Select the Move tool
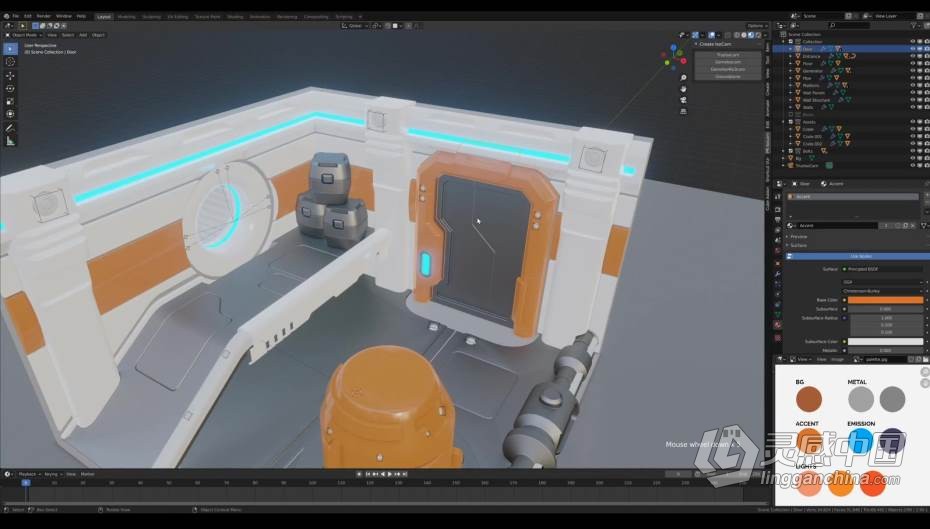The width and height of the screenshot is (930, 529). [10, 76]
